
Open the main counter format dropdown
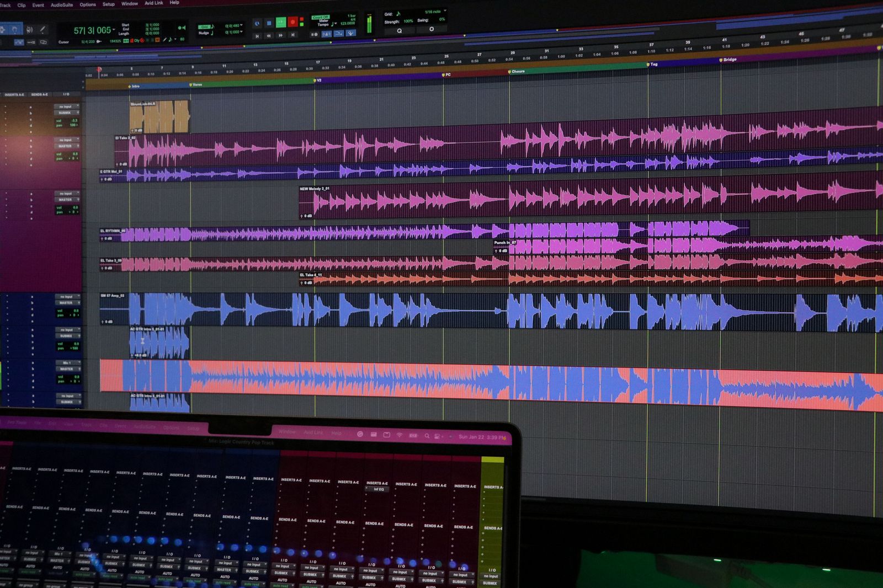pyautogui.click(x=114, y=29)
